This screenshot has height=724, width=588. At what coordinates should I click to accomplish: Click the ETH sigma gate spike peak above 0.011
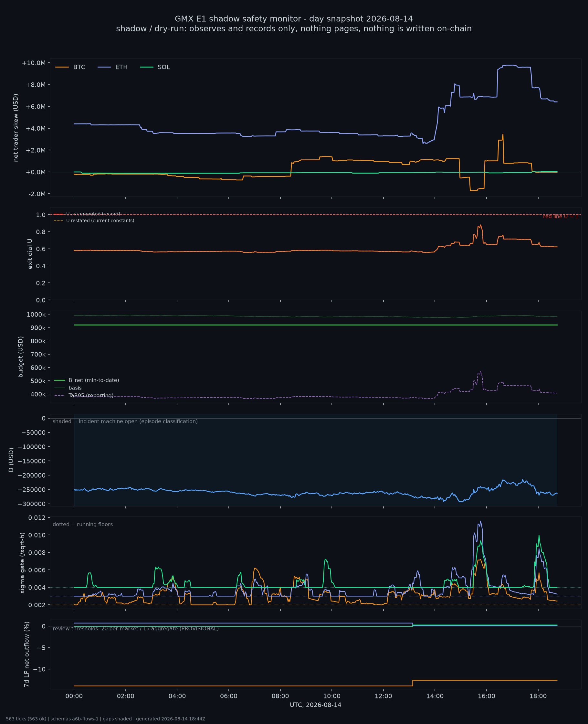[480, 522]
